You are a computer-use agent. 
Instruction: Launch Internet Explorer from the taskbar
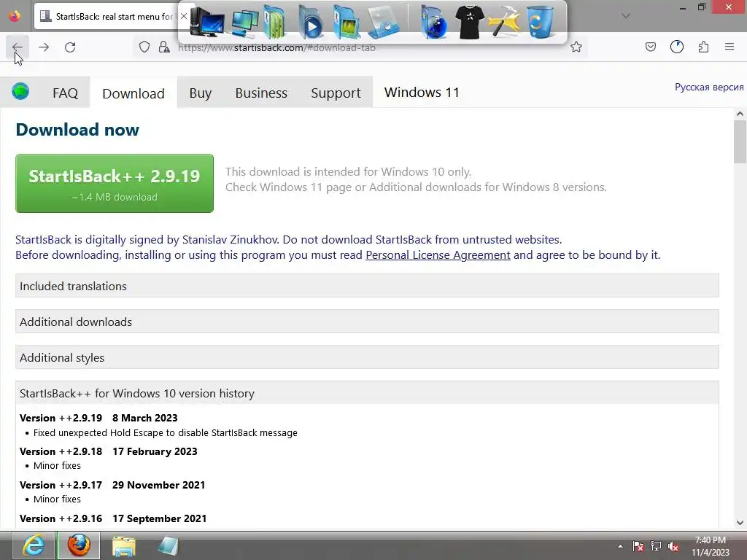point(34,545)
